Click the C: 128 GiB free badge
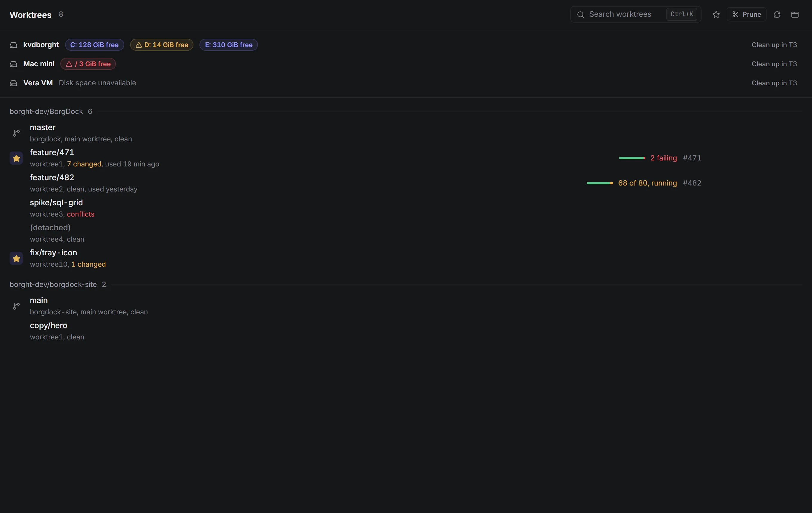 tap(94, 45)
